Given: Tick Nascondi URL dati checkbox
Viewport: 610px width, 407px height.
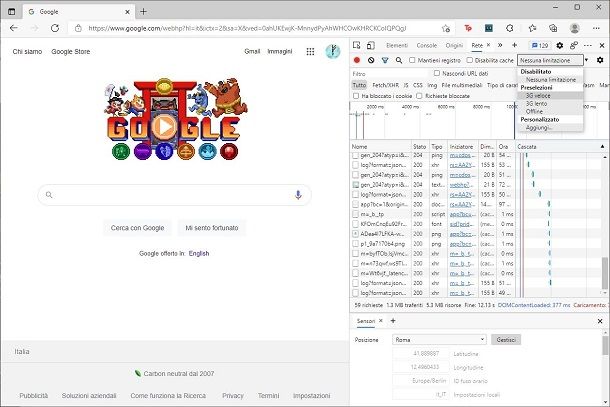Looking at the screenshot, I should tap(437, 73).
